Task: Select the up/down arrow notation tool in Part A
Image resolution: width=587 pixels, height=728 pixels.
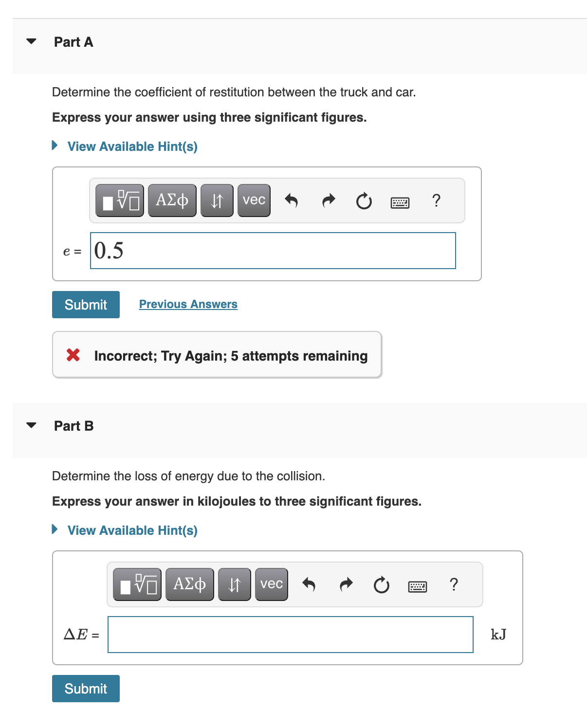Action: (x=216, y=200)
